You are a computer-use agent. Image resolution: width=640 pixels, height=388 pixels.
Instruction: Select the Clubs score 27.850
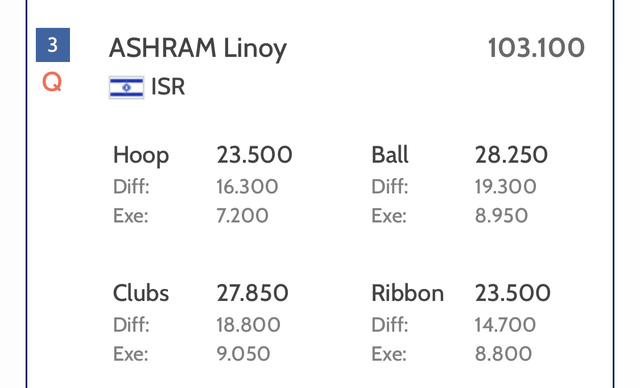[x=252, y=293]
